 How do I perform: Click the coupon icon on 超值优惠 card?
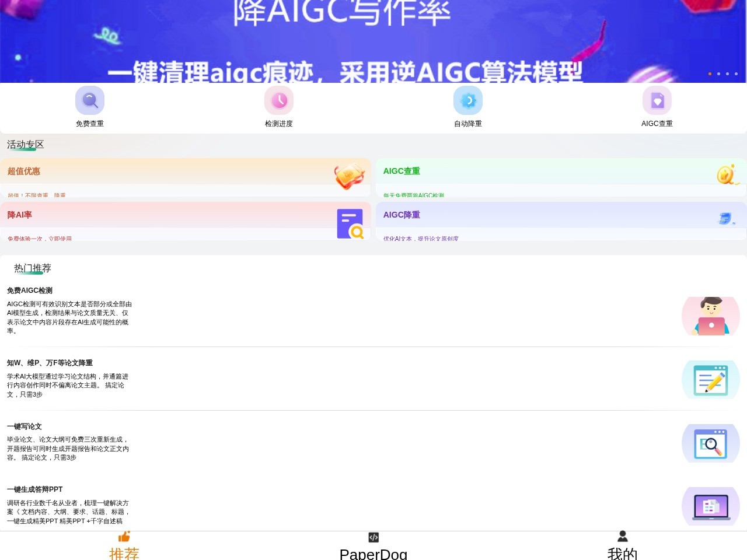click(x=350, y=176)
